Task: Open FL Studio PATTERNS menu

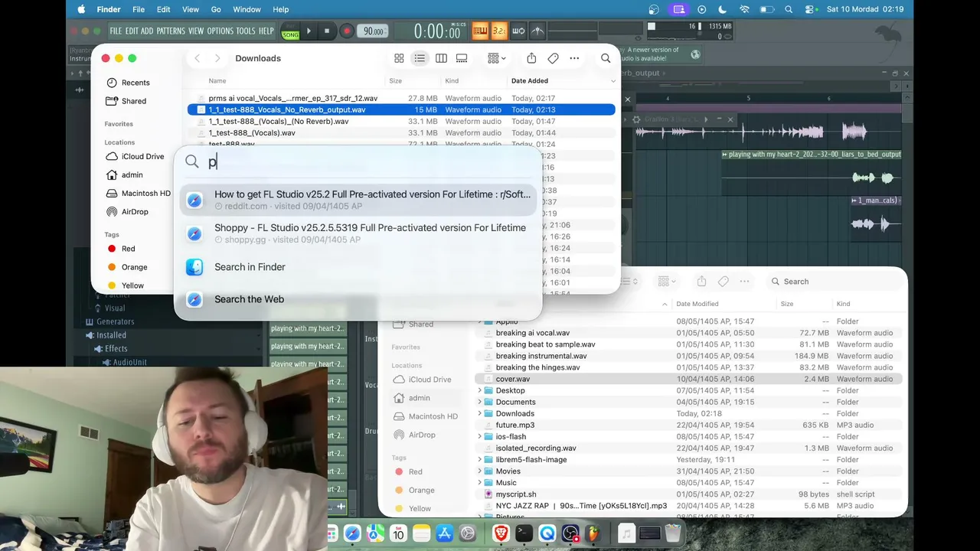Action: tap(171, 31)
